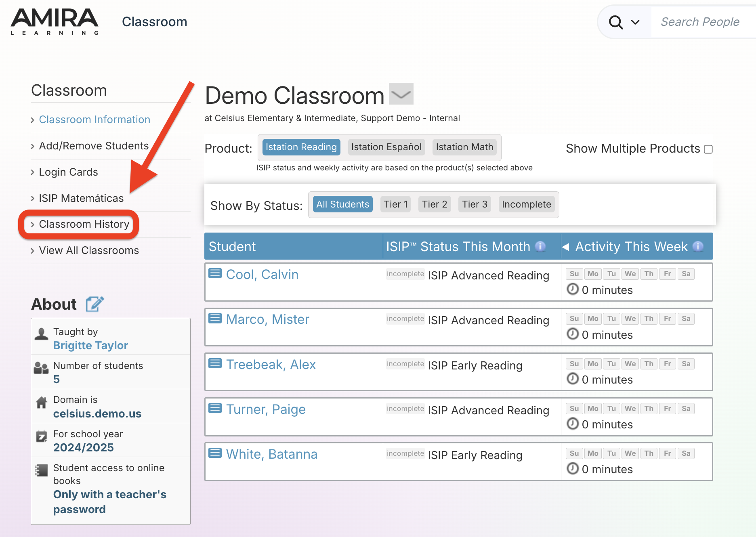Screen dimensions: 756x537
Task: Open View All Classrooms in sidebar
Action: coord(89,250)
